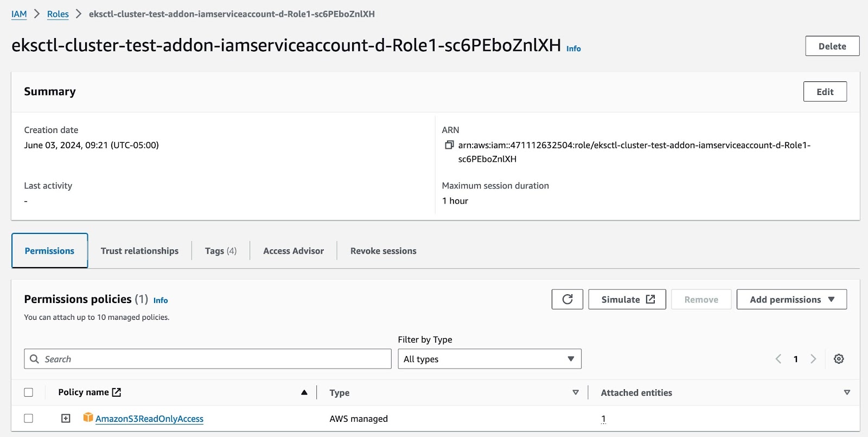This screenshot has width=868, height=437.
Task: Switch to the Permissions tab
Action: [x=49, y=251]
